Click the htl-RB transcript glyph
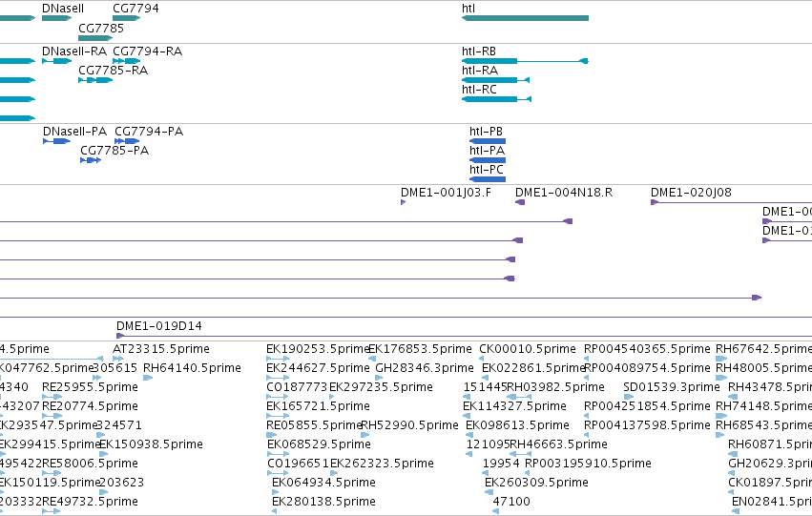The width and height of the screenshot is (812, 516). tap(525, 61)
